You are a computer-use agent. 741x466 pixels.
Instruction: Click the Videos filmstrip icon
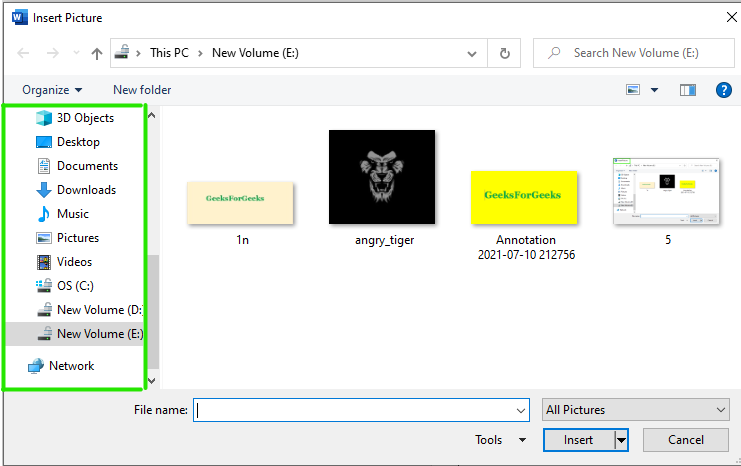coord(44,262)
